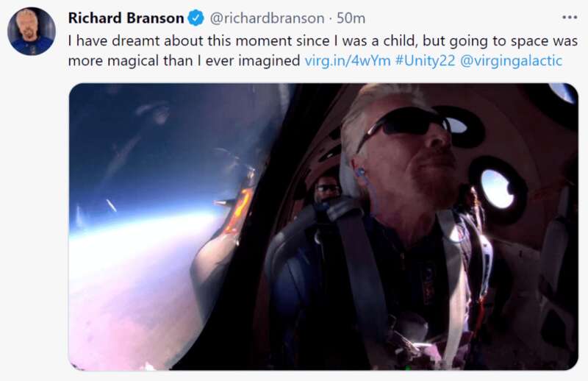Open the #Unity22 hashtag

(x=426, y=60)
